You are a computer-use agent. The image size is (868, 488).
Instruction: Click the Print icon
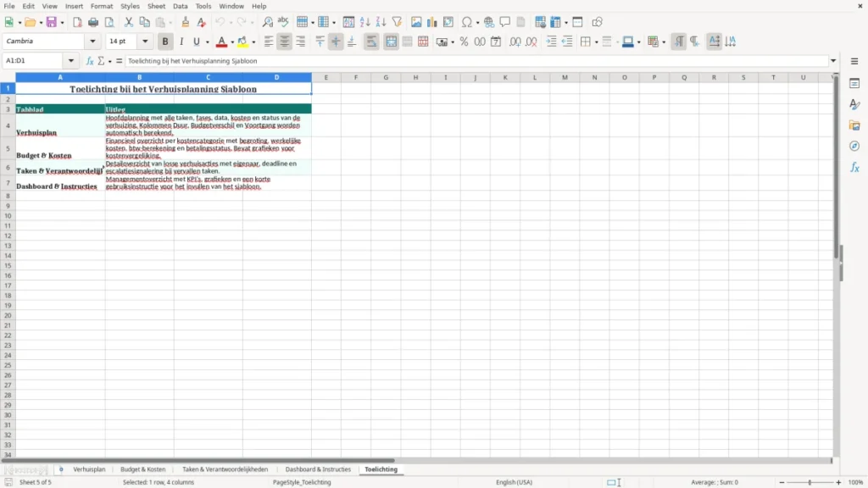tap(93, 22)
